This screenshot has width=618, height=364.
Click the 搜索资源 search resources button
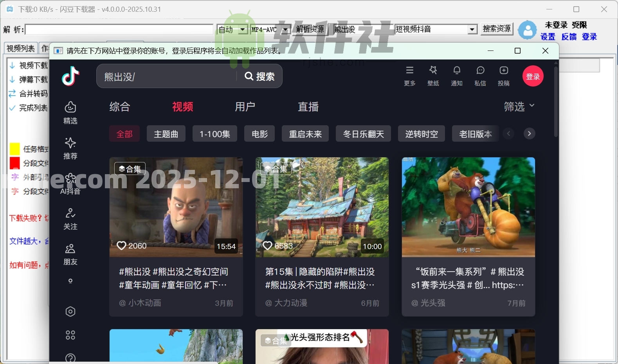pyautogui.click(x=497, y=29)
